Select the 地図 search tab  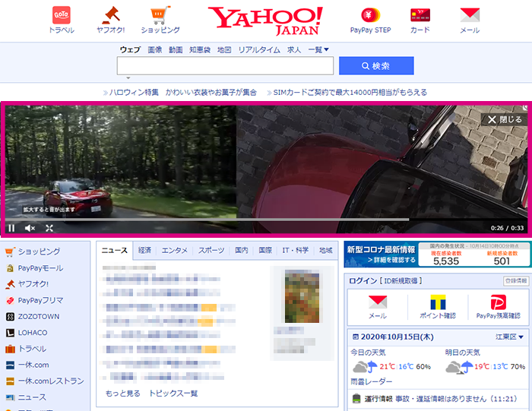(x=224, y=50)
